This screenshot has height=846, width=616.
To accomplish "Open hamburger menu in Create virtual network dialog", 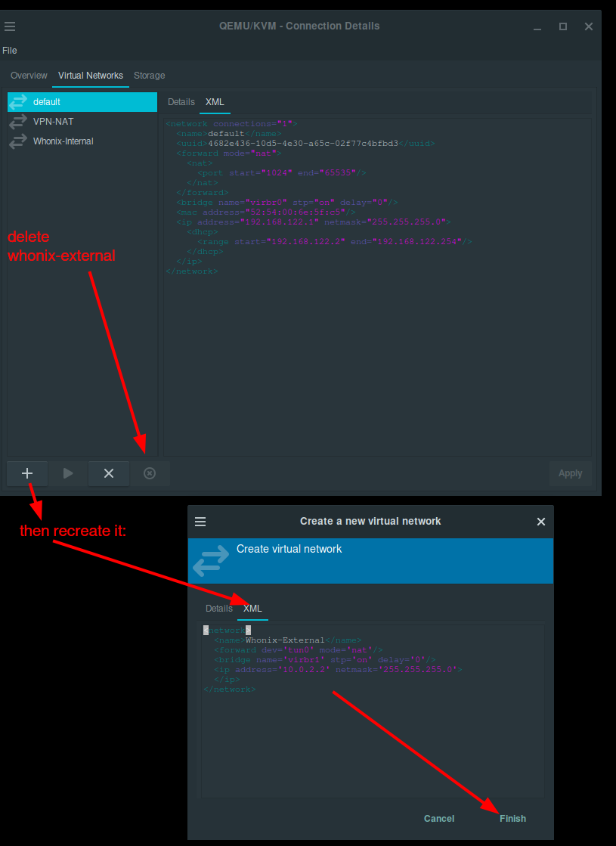I will [200, 522].
